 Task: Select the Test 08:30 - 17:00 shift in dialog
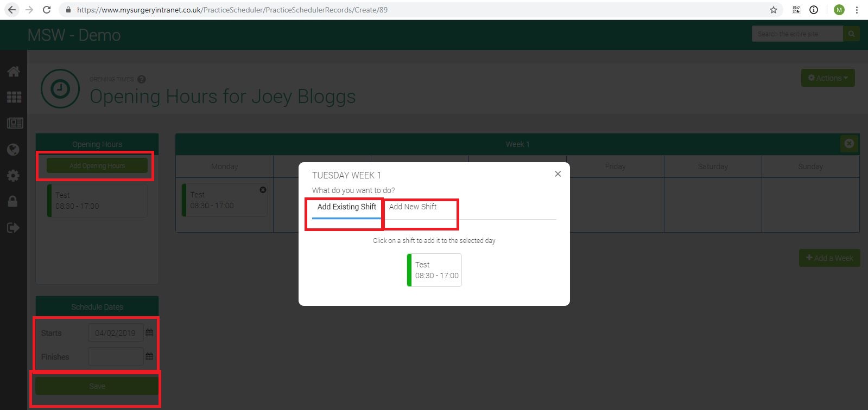coord(434,270)
